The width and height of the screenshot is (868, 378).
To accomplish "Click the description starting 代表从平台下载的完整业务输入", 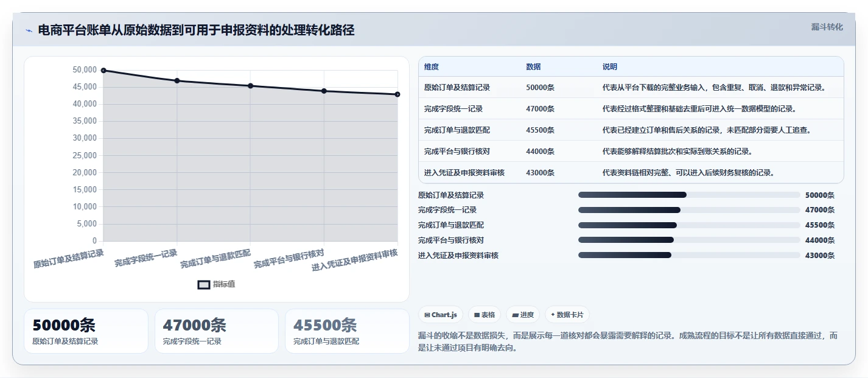I will pyautogui.click(x=714, y=88).
